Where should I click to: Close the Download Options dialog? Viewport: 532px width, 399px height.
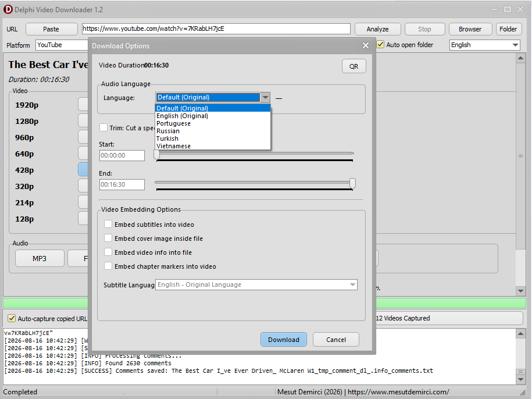point(365,45)
